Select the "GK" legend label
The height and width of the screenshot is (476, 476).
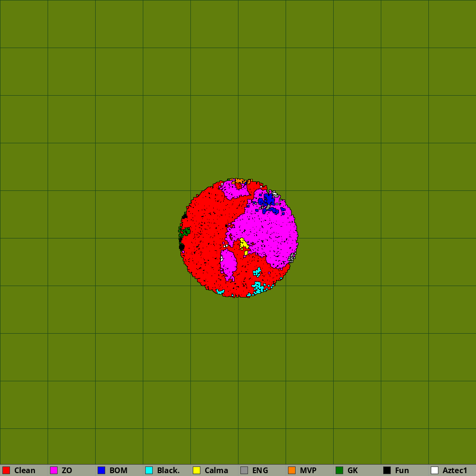[x=352, y=470]
